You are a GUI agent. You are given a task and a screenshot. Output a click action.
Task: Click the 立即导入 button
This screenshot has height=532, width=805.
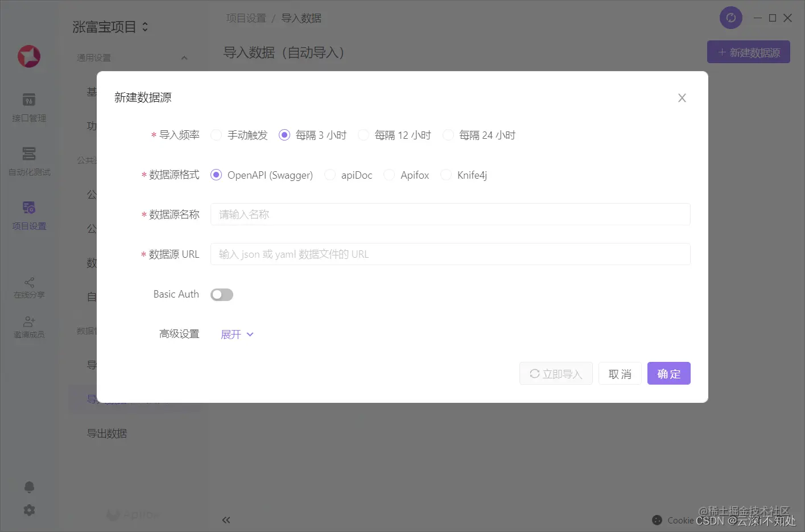[x=556, y=374]
